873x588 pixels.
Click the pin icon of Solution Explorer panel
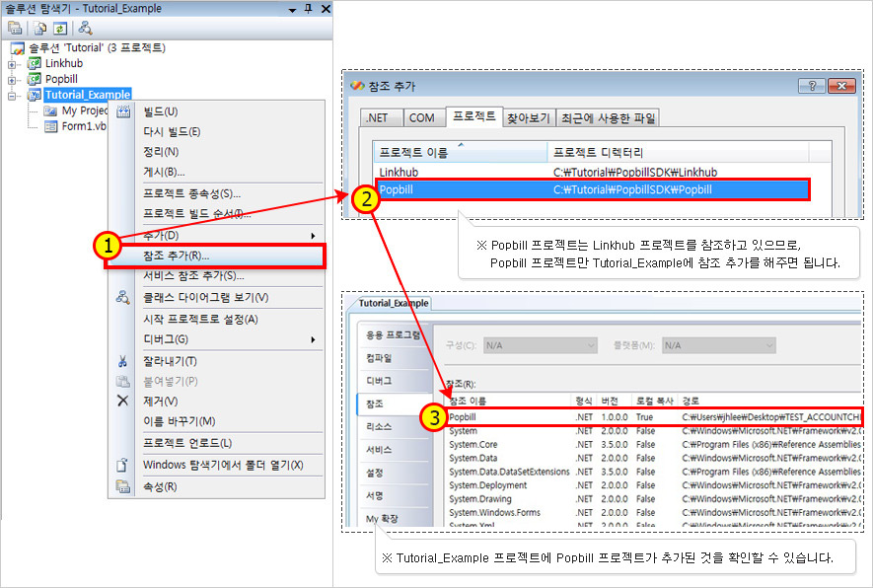click(309, 9)
